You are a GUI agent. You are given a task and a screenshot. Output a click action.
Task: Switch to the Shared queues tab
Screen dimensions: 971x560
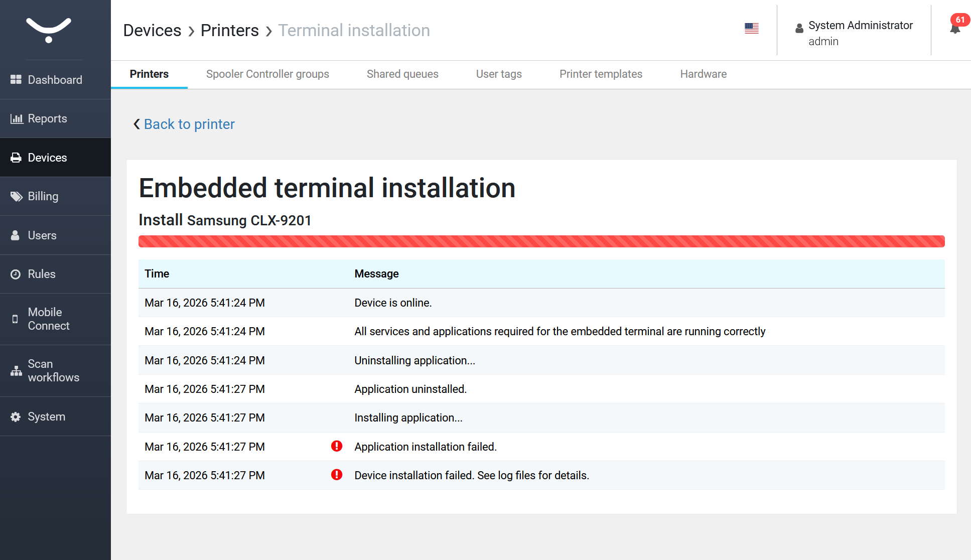[x=402, y=74]
